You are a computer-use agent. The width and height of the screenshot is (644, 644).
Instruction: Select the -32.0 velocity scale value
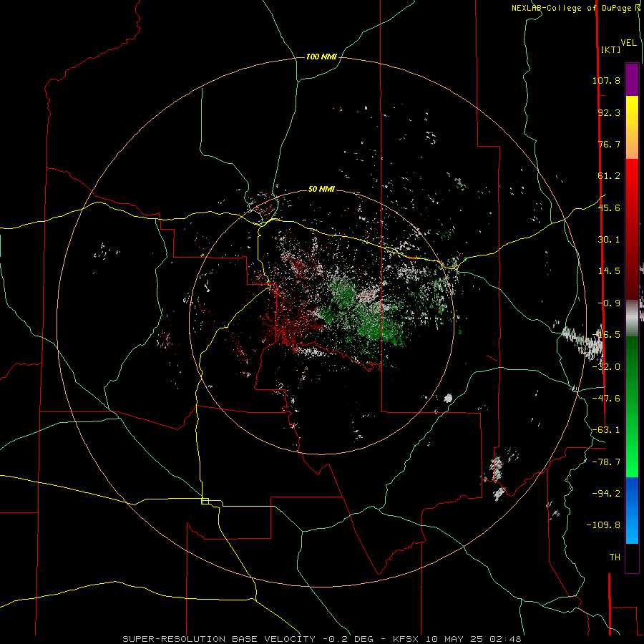606,367
